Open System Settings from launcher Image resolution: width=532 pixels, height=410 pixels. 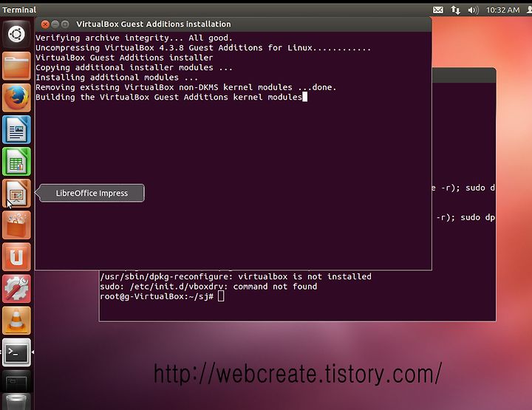(x=16, y=289)
